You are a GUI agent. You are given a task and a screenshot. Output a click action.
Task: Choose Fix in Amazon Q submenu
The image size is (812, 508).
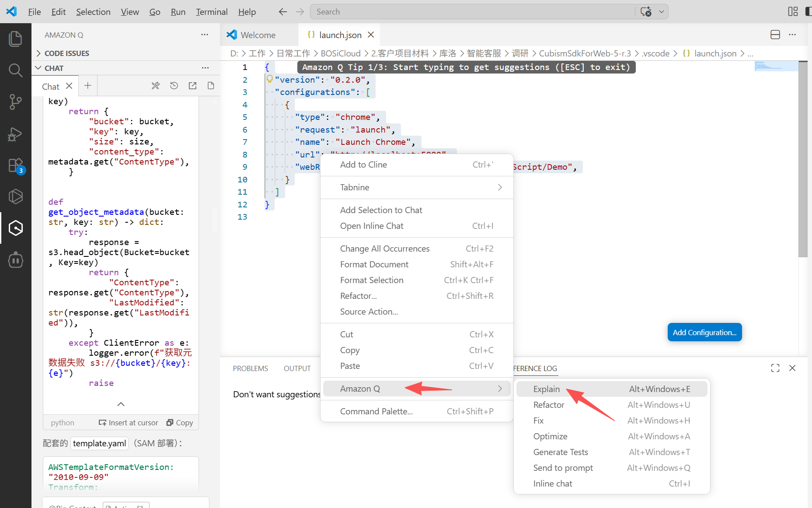[x=612, y=420]
